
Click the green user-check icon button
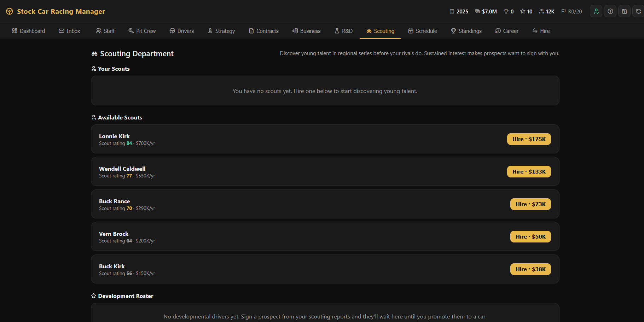(596, 11)
